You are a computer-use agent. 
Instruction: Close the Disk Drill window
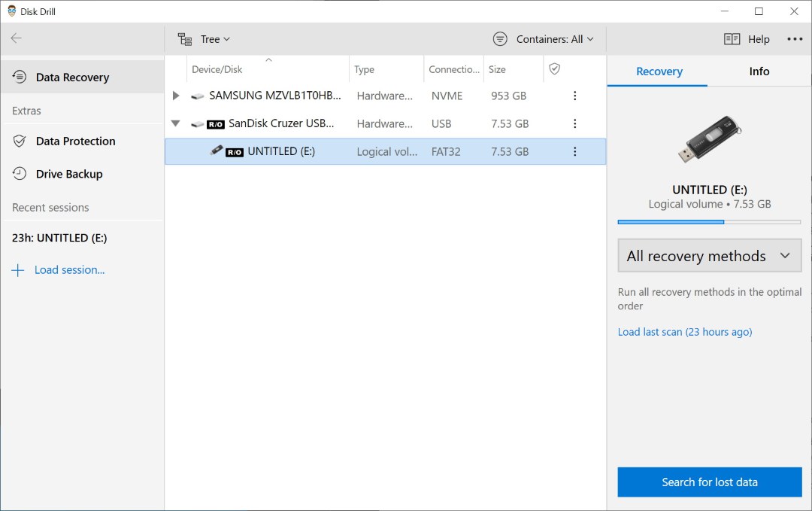coord(794,11)
